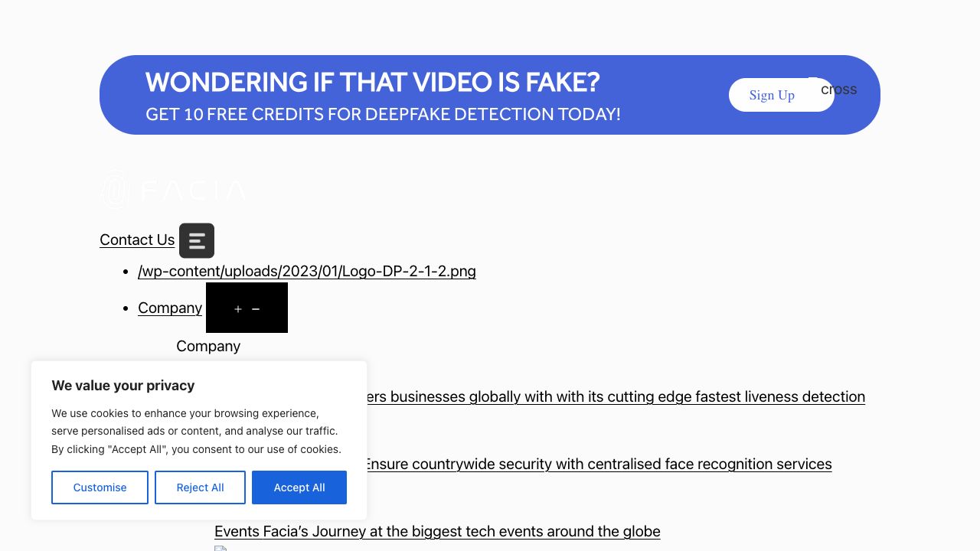Click the 'Wondering if that video is fake?' headline

[372, 82]
